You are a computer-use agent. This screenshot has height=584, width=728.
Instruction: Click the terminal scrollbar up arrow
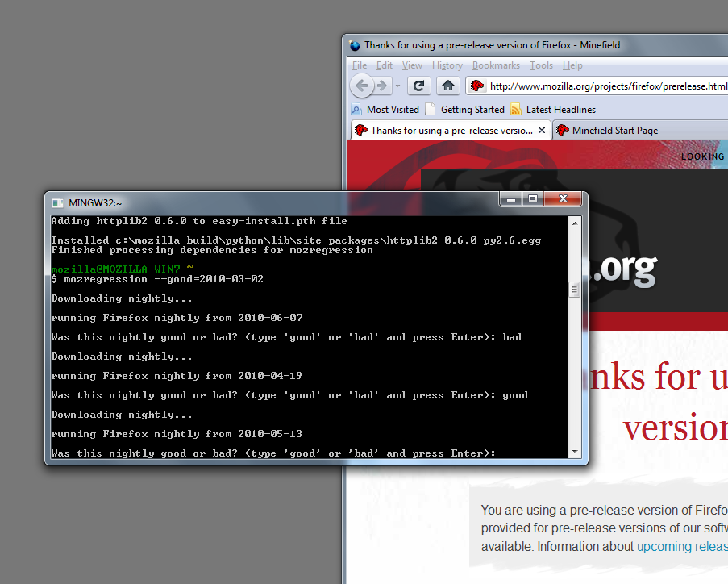point(575,223)
